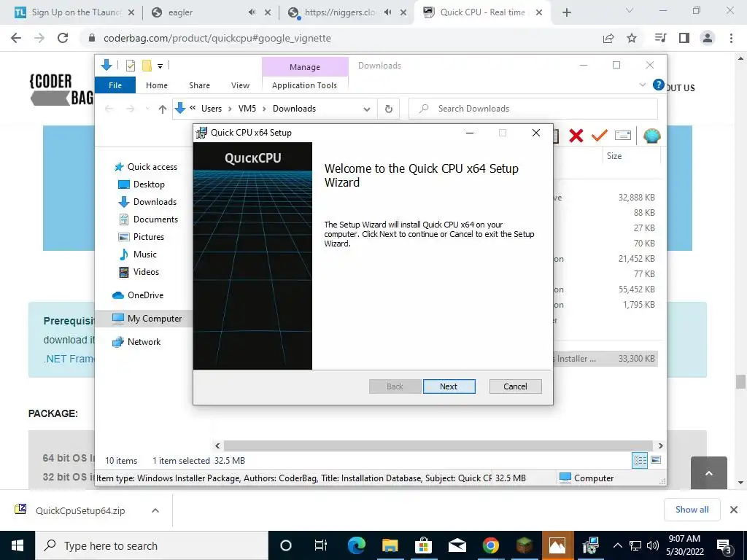Image resolution: width=747 pixels, height=560 pixels.
Task: Open Microsoft Edge from taskbar
Action: 356,545
